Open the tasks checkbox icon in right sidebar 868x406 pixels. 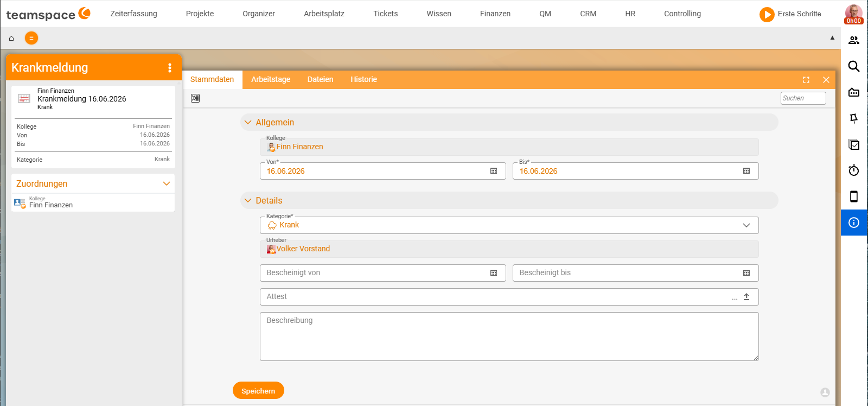click(x=854, y=144)
